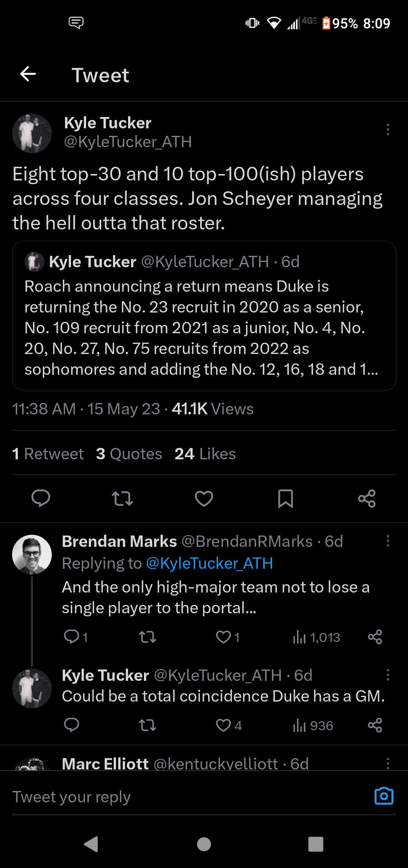Like the main Kyle Tucker tweet
Screen dimensions: 408x868
tap(204, 498)
